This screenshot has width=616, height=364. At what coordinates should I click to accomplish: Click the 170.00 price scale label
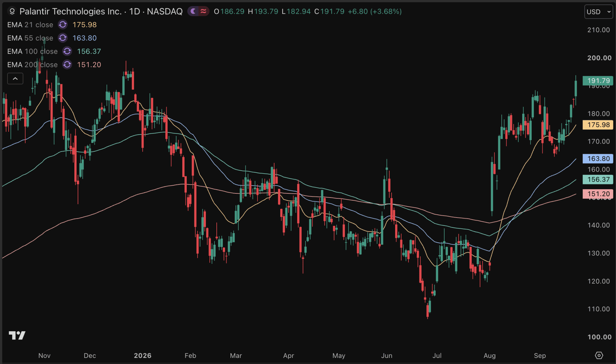click(599, 141)
